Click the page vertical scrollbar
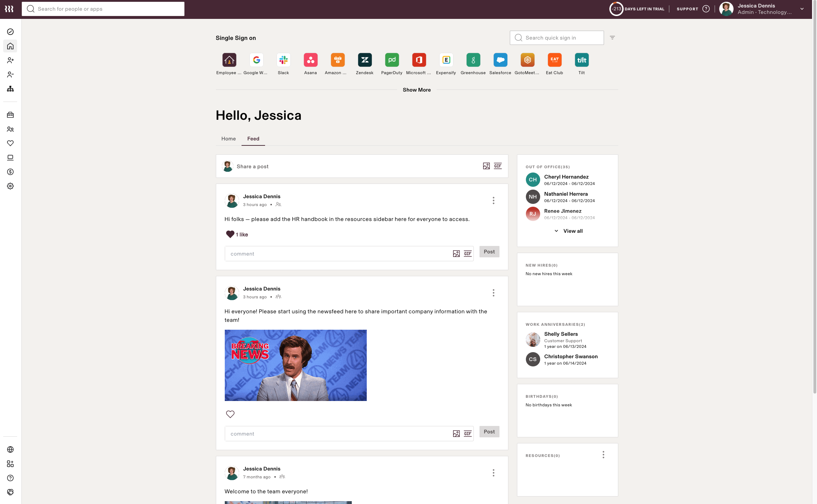The width and height of the screenshot is (817, 504). [815, 196]
